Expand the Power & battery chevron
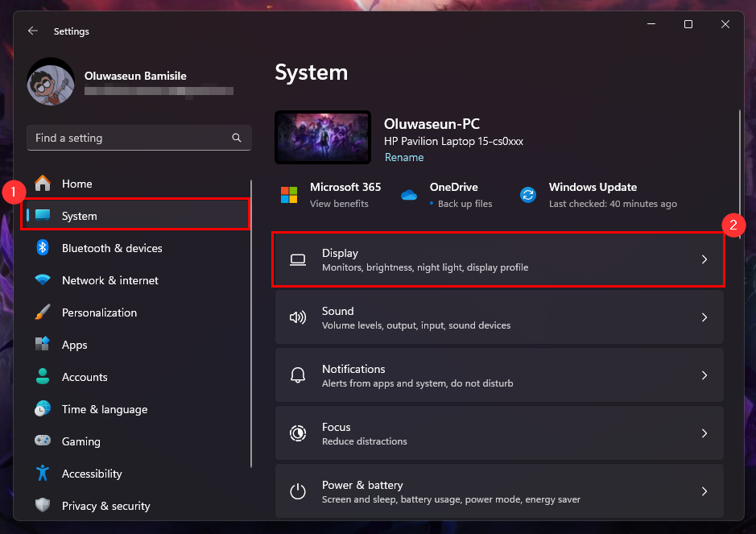This screenshot has height=534, width=756. (704, 491)
